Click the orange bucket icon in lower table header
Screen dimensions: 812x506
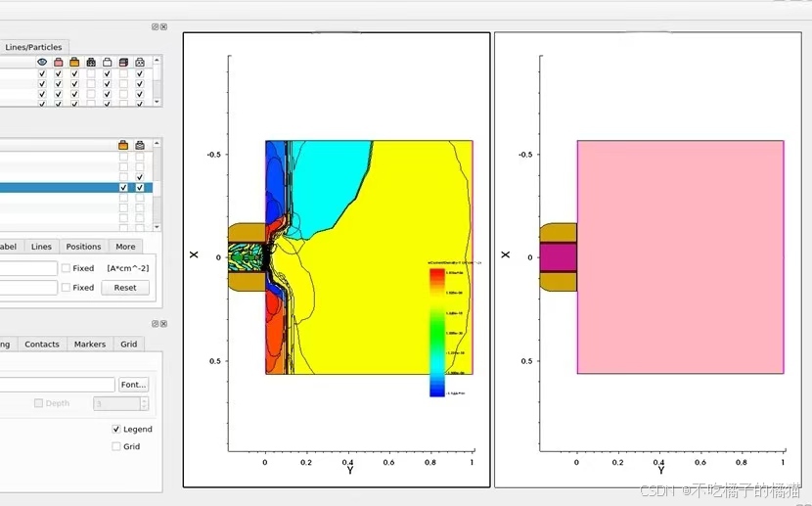tap(123, 145)
